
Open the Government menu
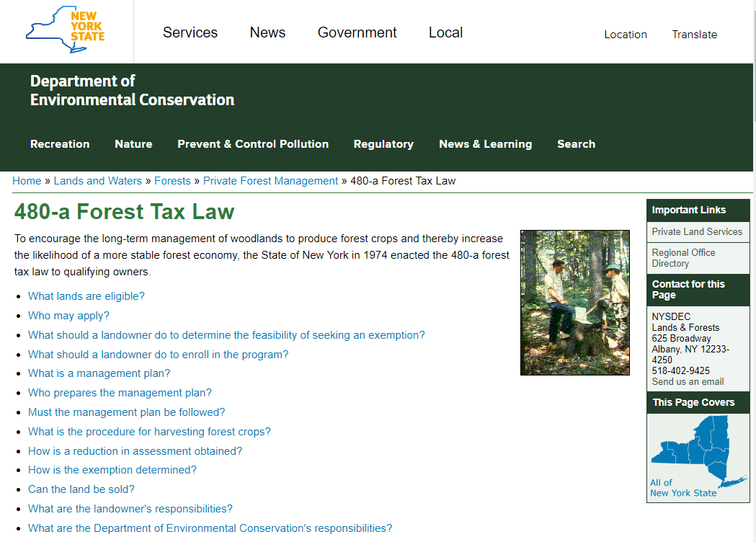(x=357, y=32)
